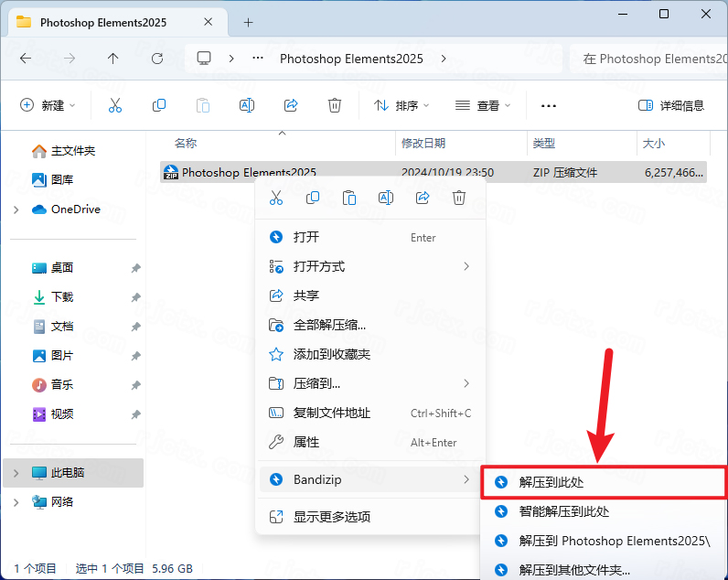
Task: Open the 主文件夹 home item in the sidebar
Action: tap(64, 151)
